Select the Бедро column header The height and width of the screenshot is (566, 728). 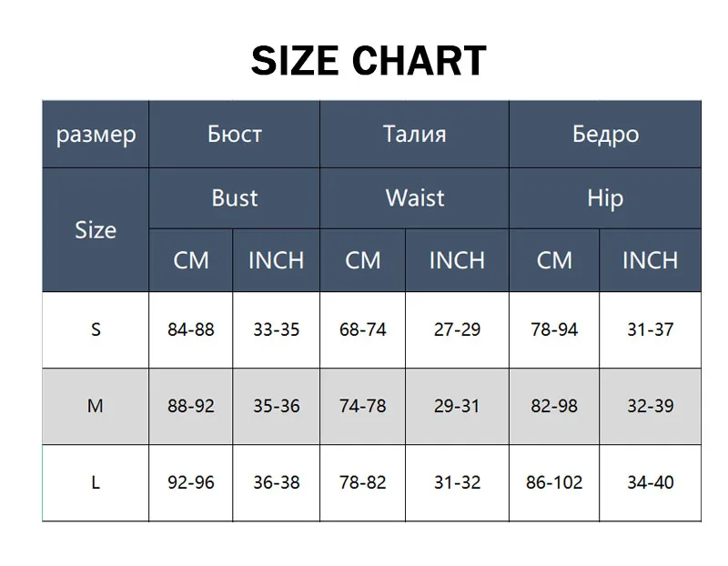[x=605, y=135]
